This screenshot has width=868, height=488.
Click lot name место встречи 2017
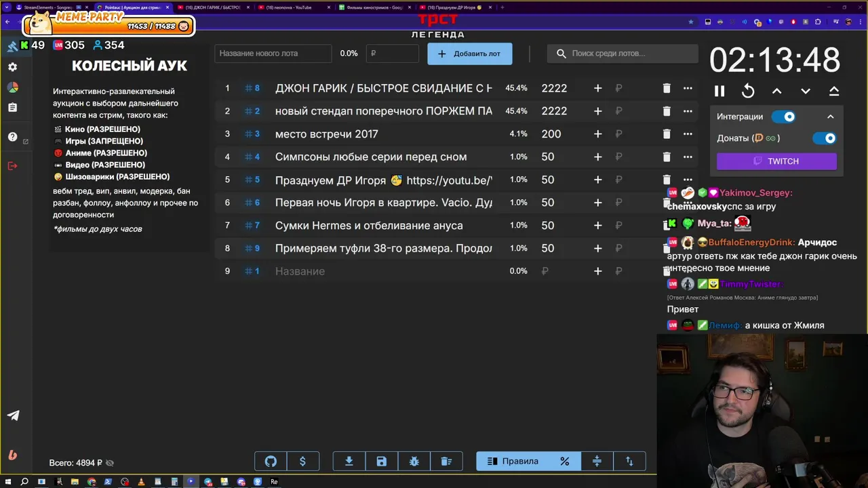(x=327, y=134)
